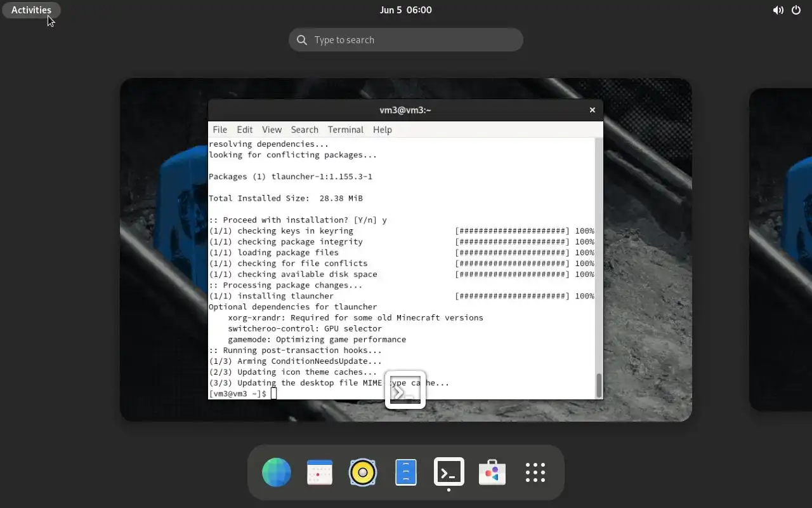Select the adjacent workspace thumbnail on right
Image resolution: width=812 pixels, height=508 pixels.
click(781, 250)
